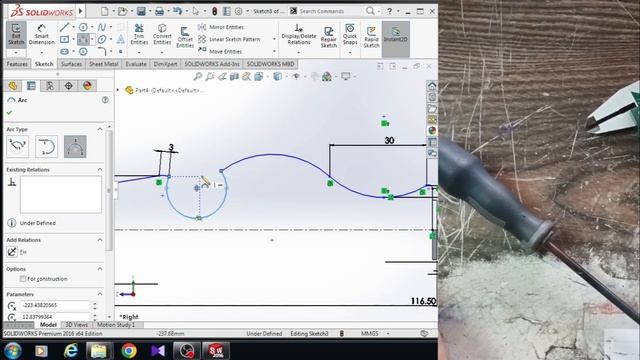The height and width of the screenshot is (360, 640).
Task: Collapse the Arc Type section
Action: tap(100, 129)
